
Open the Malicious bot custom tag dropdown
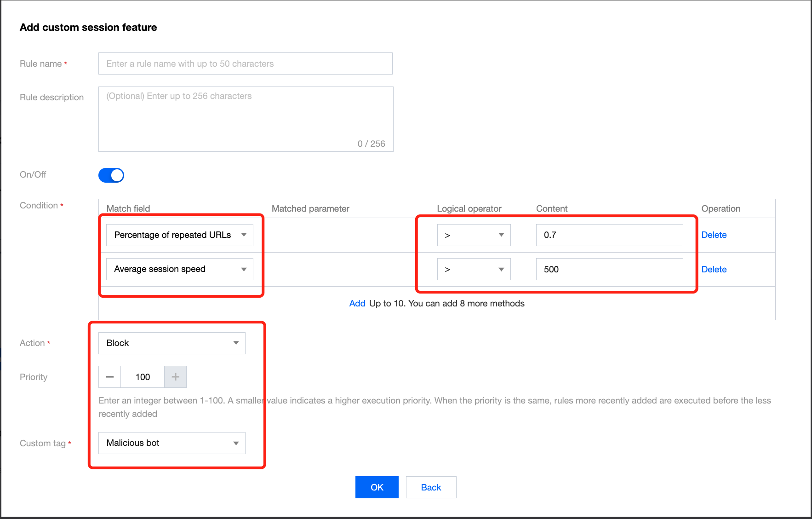tap(172, 443)
